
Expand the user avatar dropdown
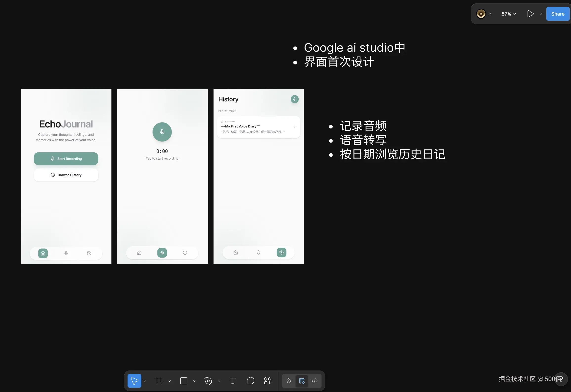(x=490, y=14)
